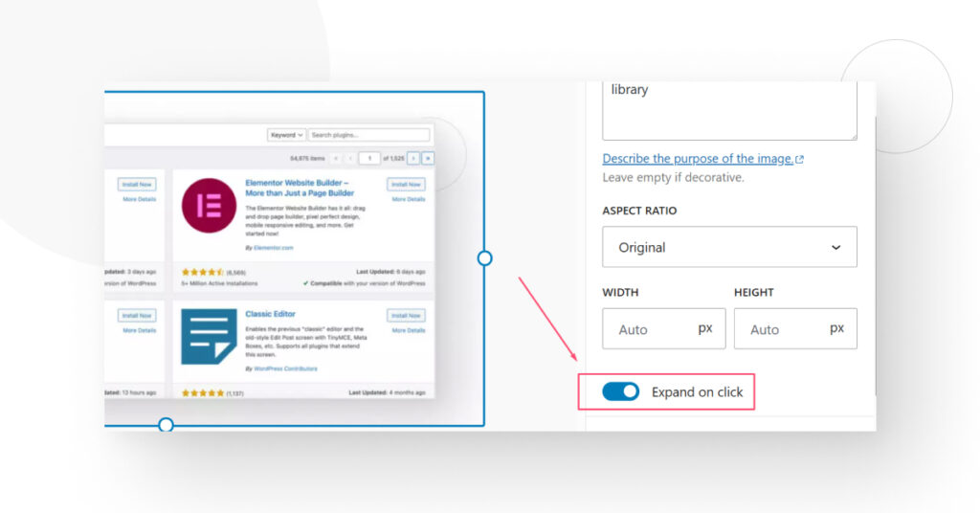Click the next page arrow in pagination

[x=413, y=159]
